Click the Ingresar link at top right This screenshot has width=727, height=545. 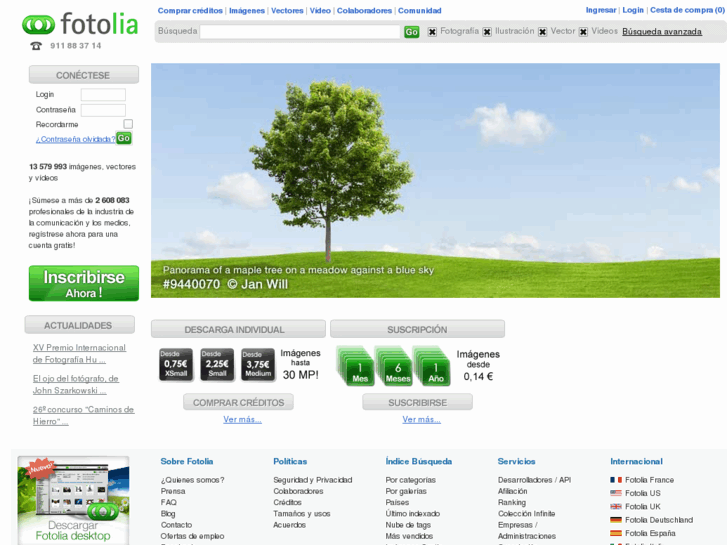[601, 10]
